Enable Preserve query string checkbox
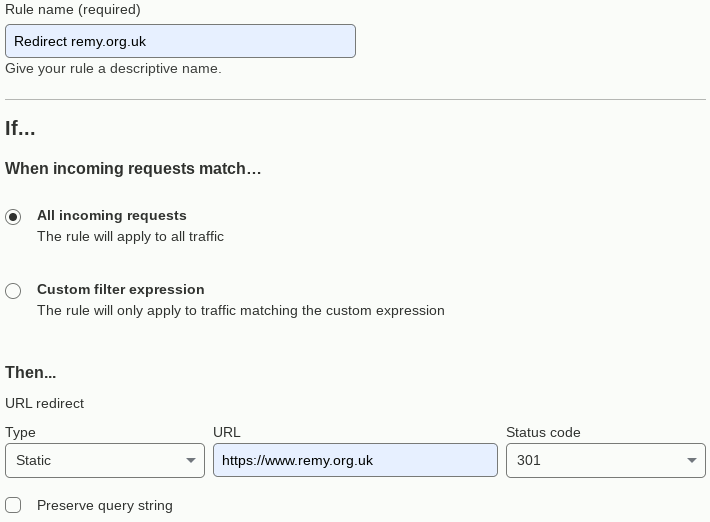 point(13,505)
